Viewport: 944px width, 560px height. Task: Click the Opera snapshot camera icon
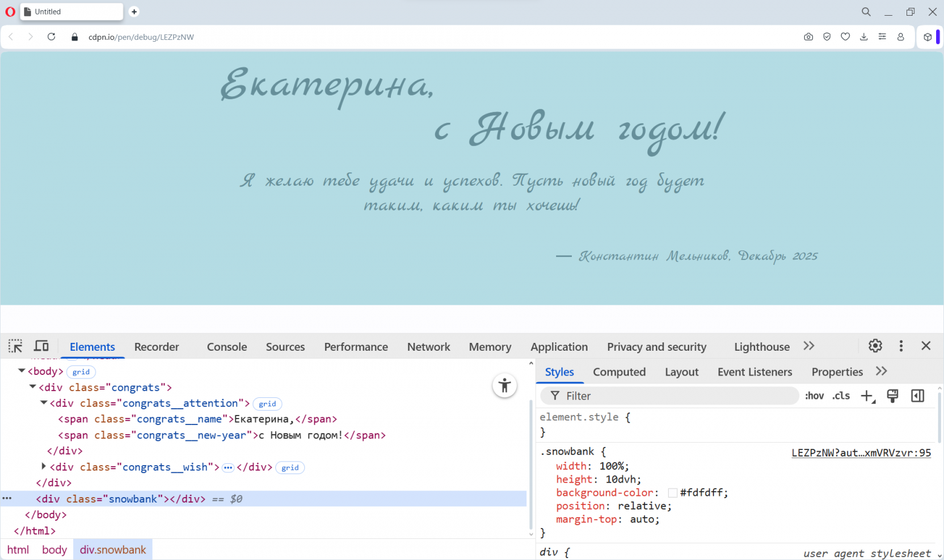point(808,37)
